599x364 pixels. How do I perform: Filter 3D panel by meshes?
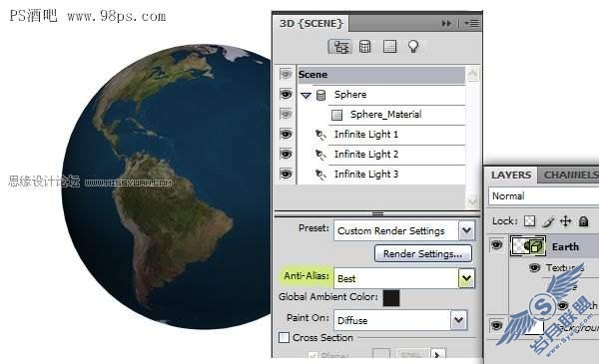(x=364, y=47)
